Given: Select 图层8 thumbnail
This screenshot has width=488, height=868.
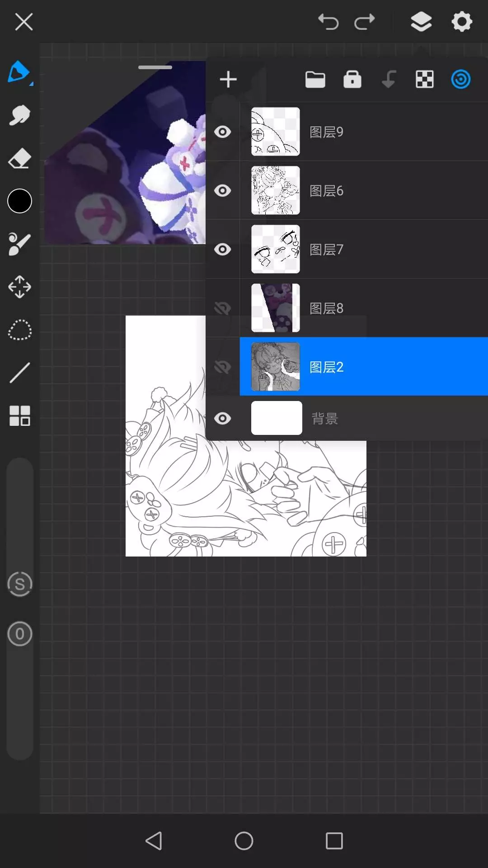Looking at the screenshot, I should click(x=275, y=308).
